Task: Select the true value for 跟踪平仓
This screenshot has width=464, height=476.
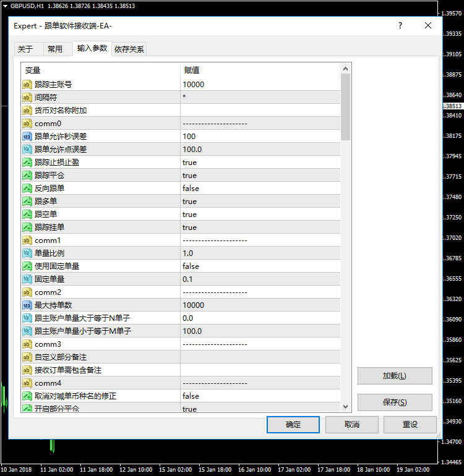Action: (x=189, y=176)
